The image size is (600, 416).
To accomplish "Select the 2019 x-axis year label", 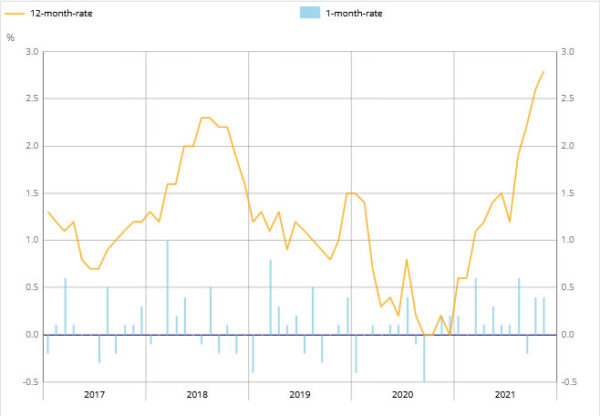I will click(300, 395).
